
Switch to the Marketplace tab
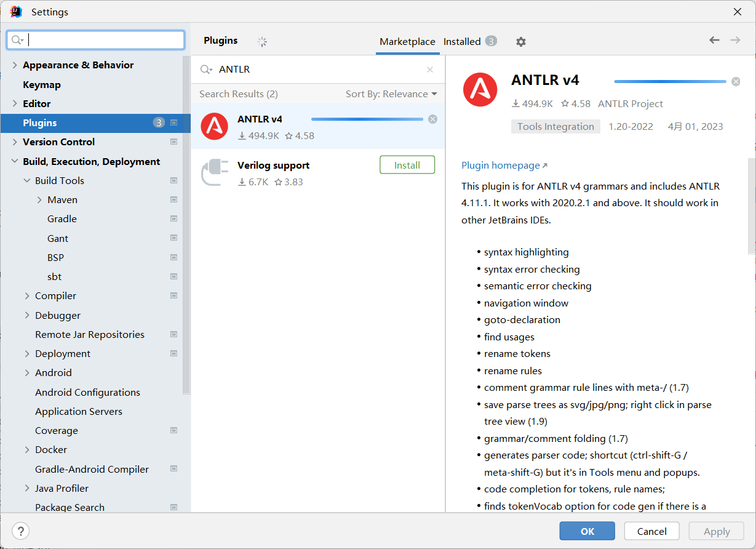click(407, 42)
